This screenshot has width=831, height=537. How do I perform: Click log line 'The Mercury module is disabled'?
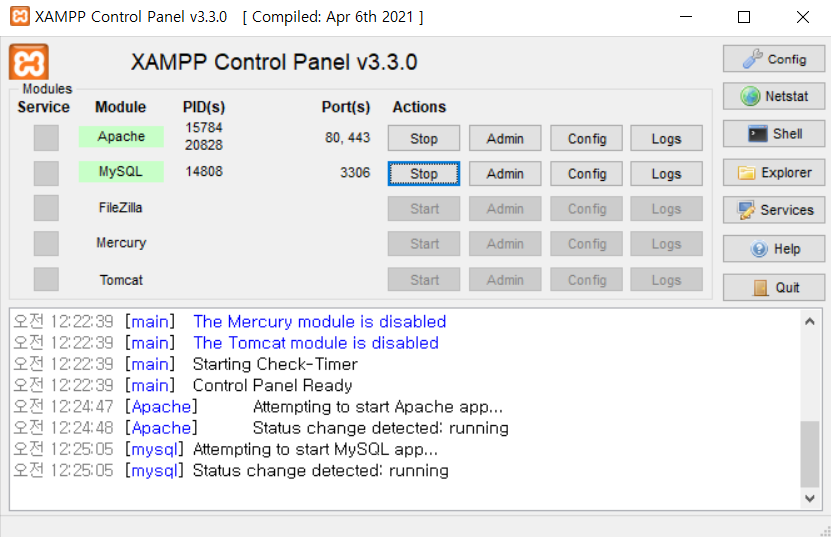(320, 322)
